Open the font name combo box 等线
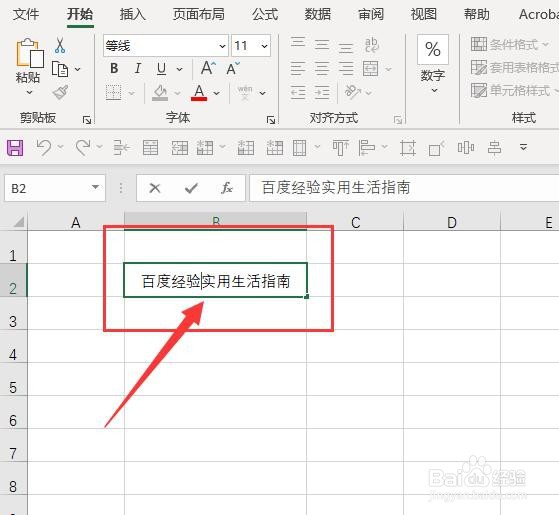This screenshot has width=559, height=515. click(x=166, y=46)
